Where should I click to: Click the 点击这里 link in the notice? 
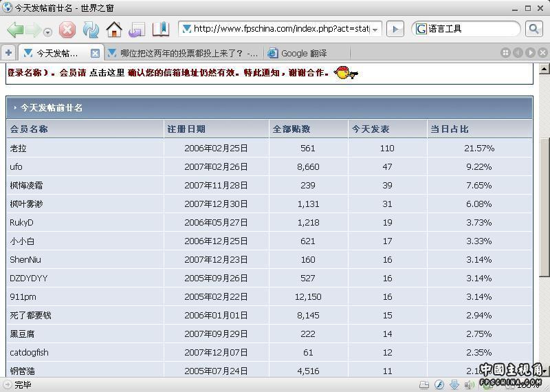[107, 73]
